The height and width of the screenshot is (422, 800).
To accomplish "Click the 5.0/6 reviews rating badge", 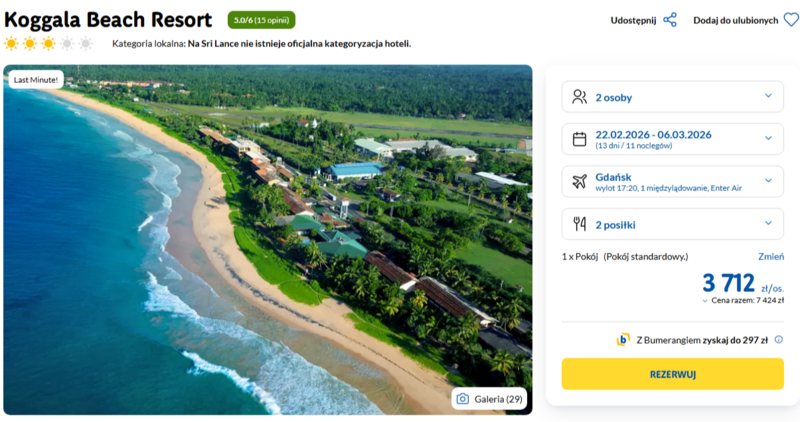I will pos(261,20).
